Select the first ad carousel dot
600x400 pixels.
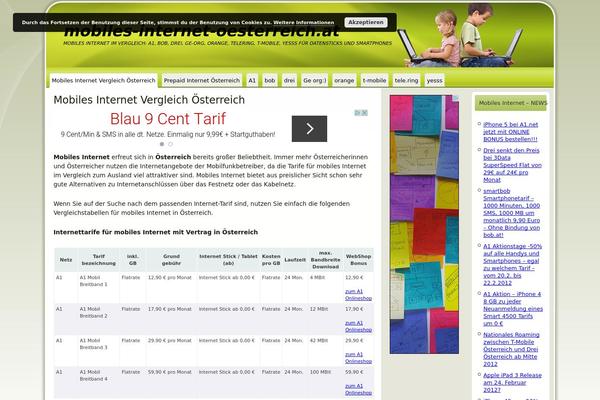click(162, 144)
